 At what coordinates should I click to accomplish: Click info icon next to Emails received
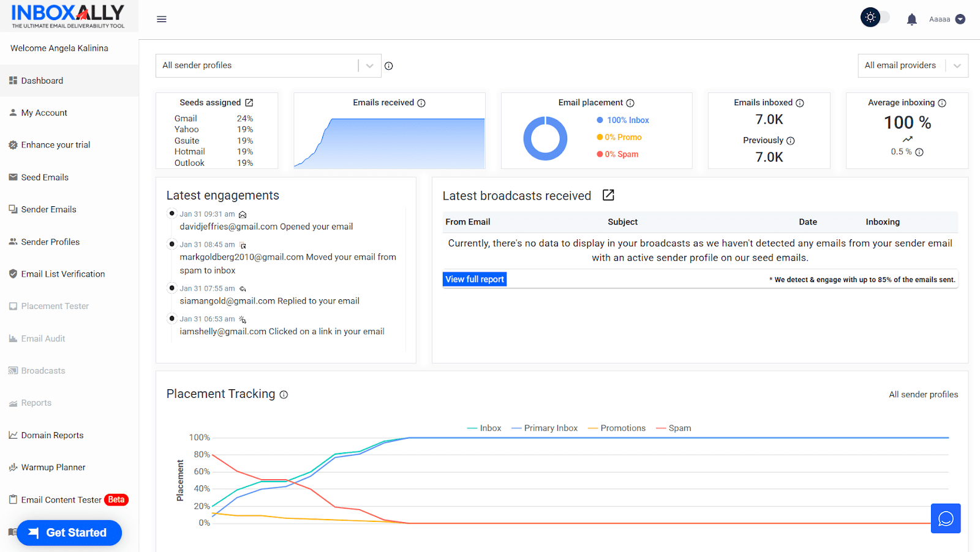tap(421, 103)
